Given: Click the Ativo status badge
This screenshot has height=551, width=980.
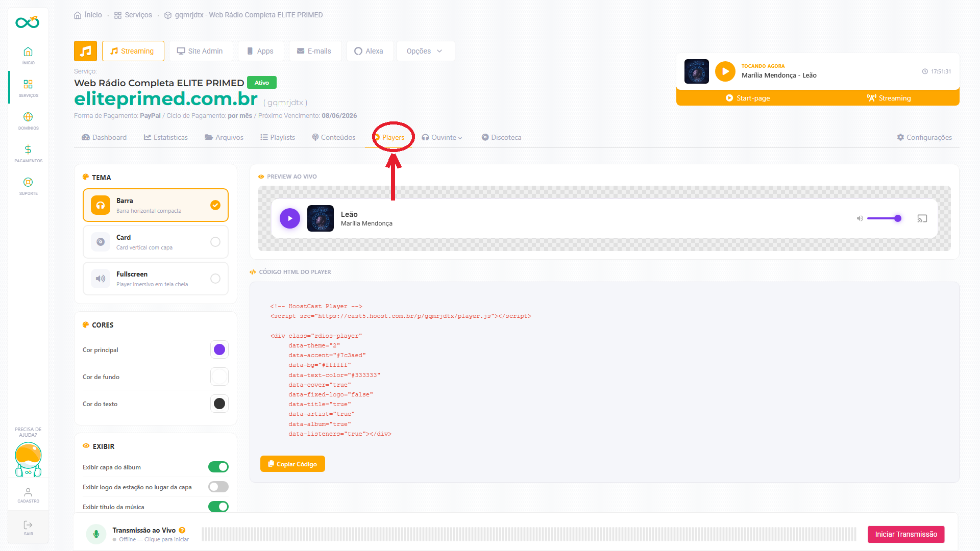Looking at the screenshot, I should pos(262,83).
